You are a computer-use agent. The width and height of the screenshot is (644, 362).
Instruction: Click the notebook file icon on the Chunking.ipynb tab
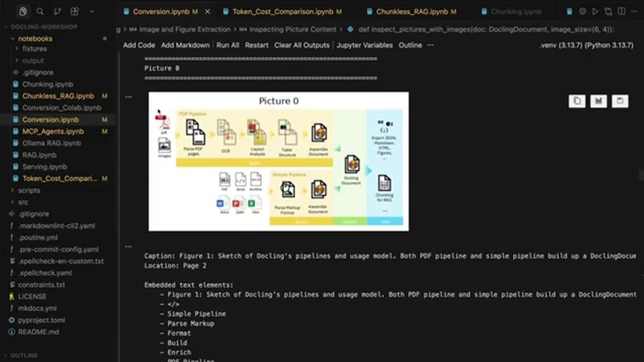pos(485,12)
